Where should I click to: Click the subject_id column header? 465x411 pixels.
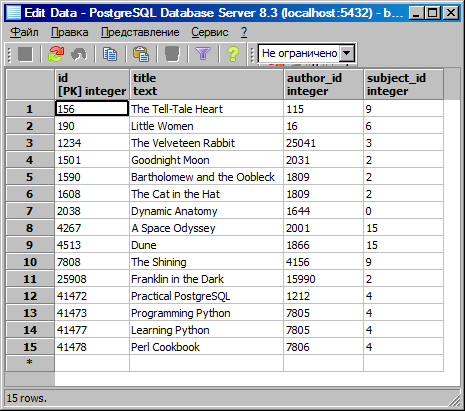pyautogui.click(x=404, y=84)
